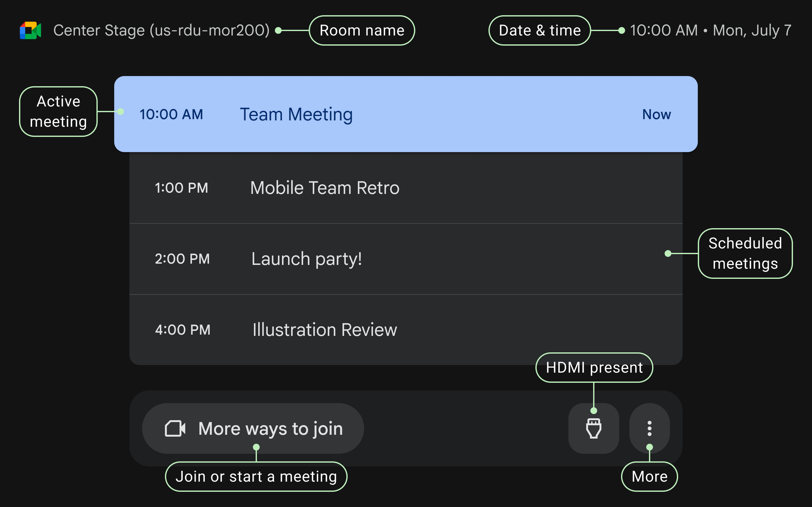Click the Active meeting callout label
Screen dimensions: 812x507
(58, 111)
